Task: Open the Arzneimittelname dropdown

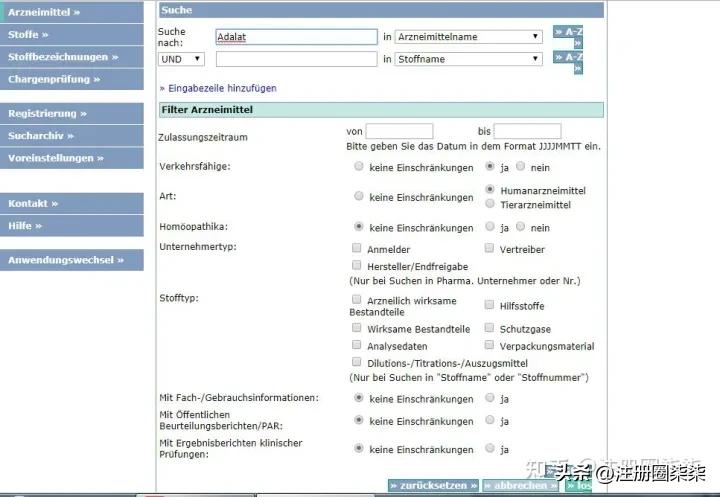Action: [468, 37]
